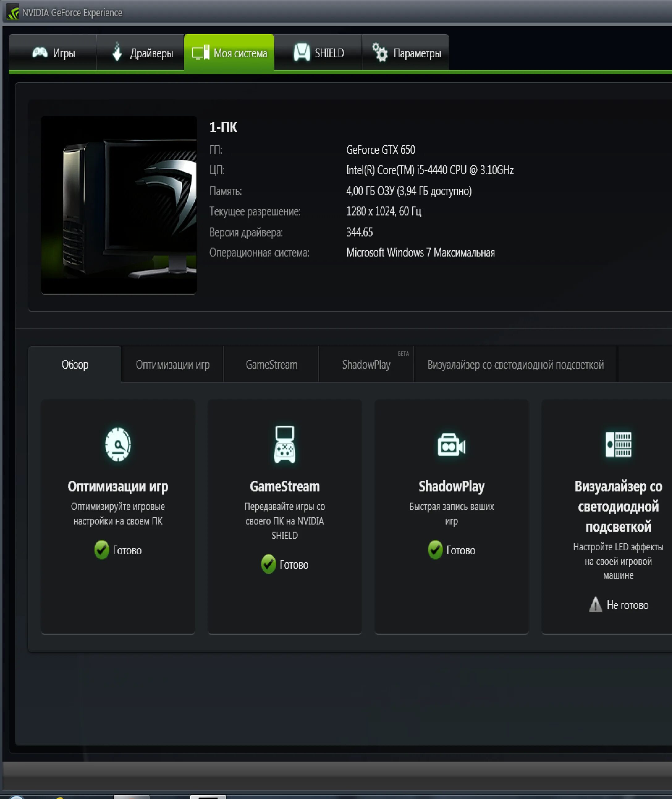Screen dimensions: 672x799
Task: Click the Версия драйвера: label
Action: click(x=246, y=232)
